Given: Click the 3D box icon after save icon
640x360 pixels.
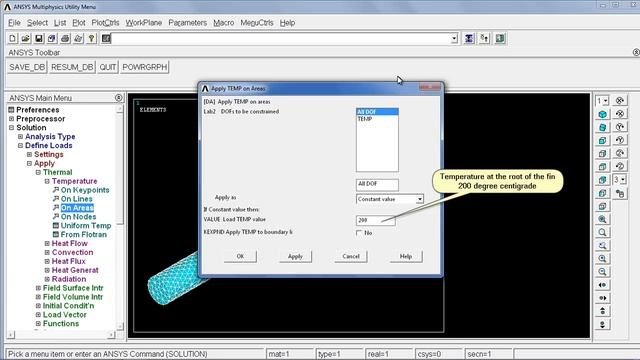Looking at the screenshot, I should point(52,38).
